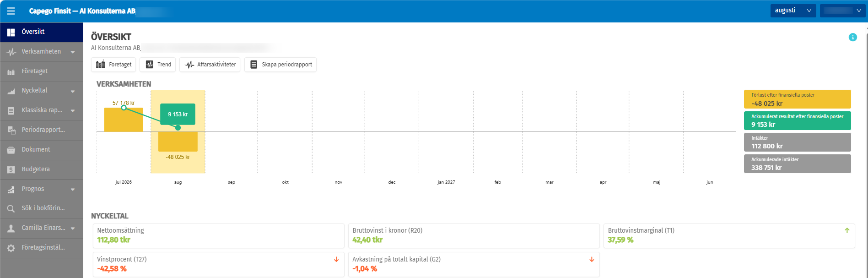868x278 pixels.
Task: Open the Bruttovinst i kronor (R20) card
Action: (474, 236)
